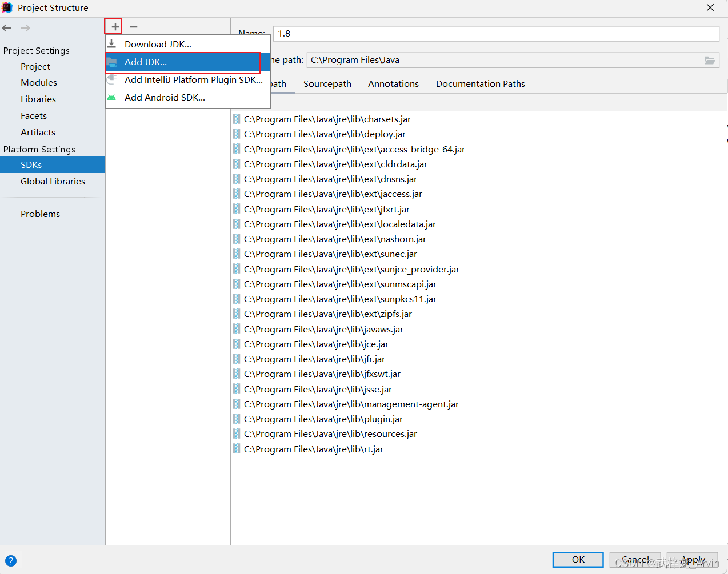Open Libraries settings page

[x=38, y=99]
